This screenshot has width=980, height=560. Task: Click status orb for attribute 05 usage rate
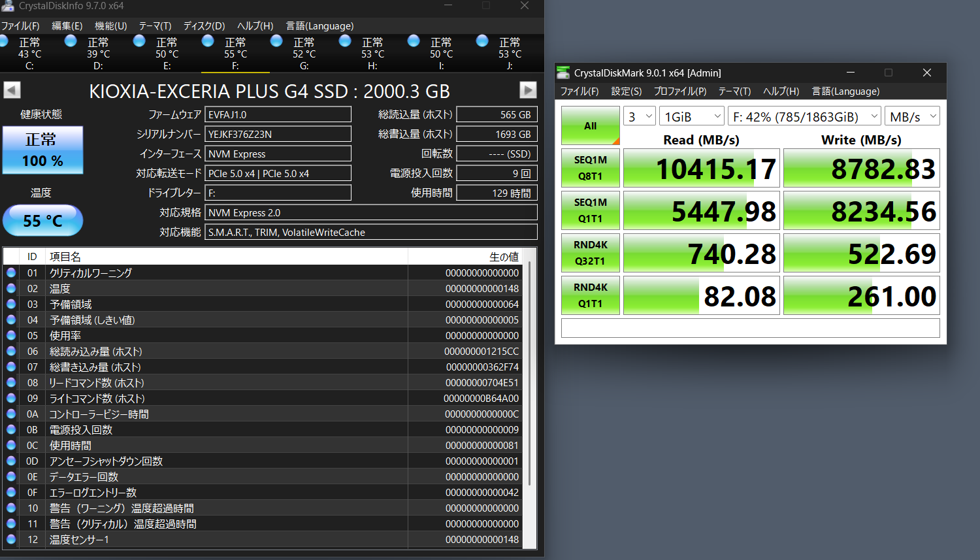coord(11,335)
